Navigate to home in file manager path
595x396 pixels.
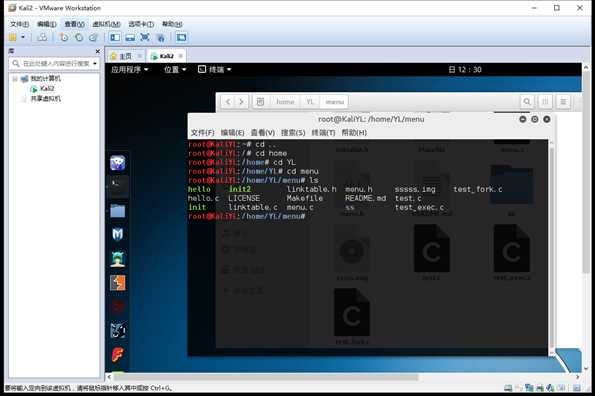point(285,102)
